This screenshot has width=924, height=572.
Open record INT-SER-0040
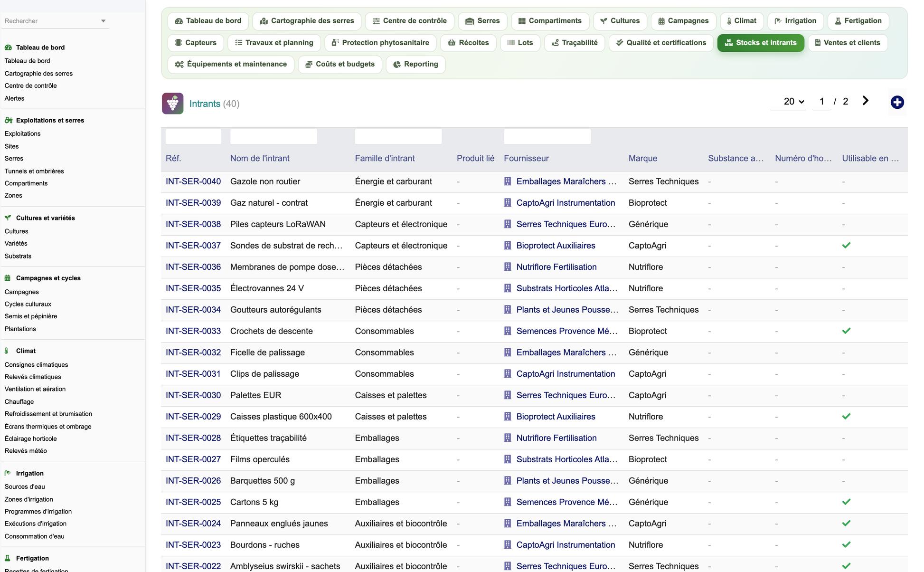pyautogui.click(x=193, y=181)
